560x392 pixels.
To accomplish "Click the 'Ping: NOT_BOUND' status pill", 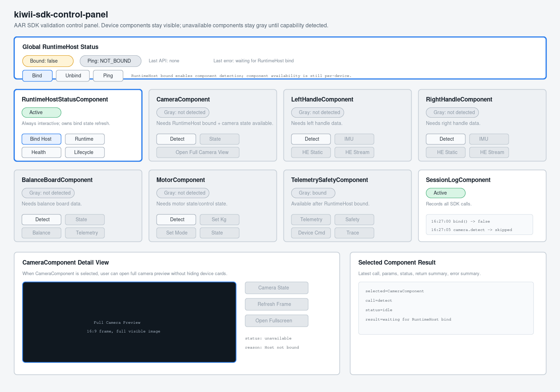I will point(111,61).
